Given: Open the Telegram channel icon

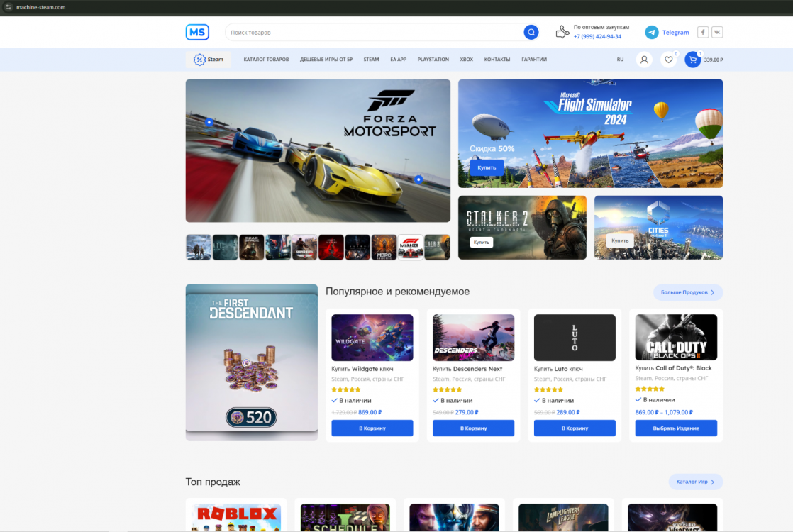Looking at the screenshot, I should (x=651, y=32).
